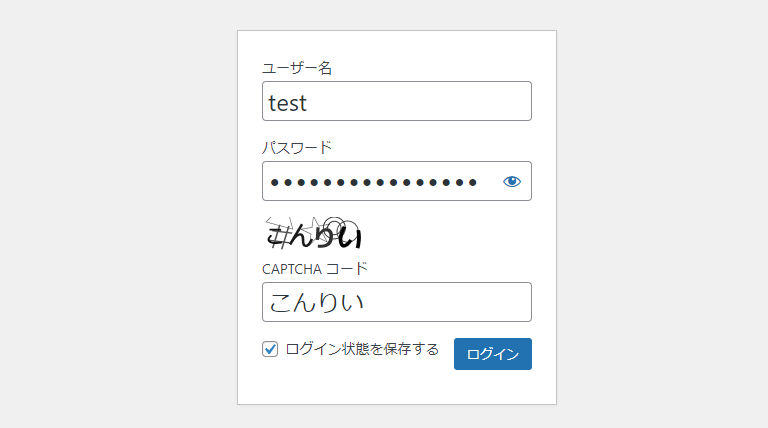
Task: Click the masked password dots
Action: click(373, 182)
